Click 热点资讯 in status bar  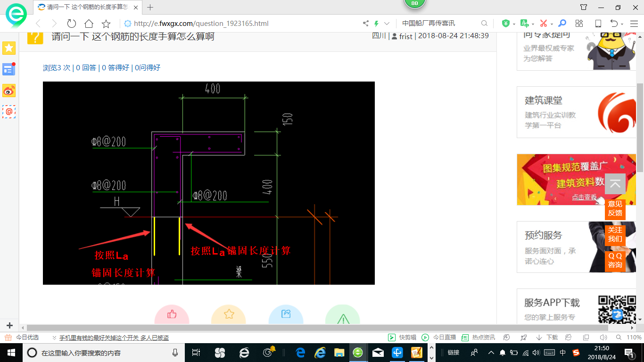(478, 337)
